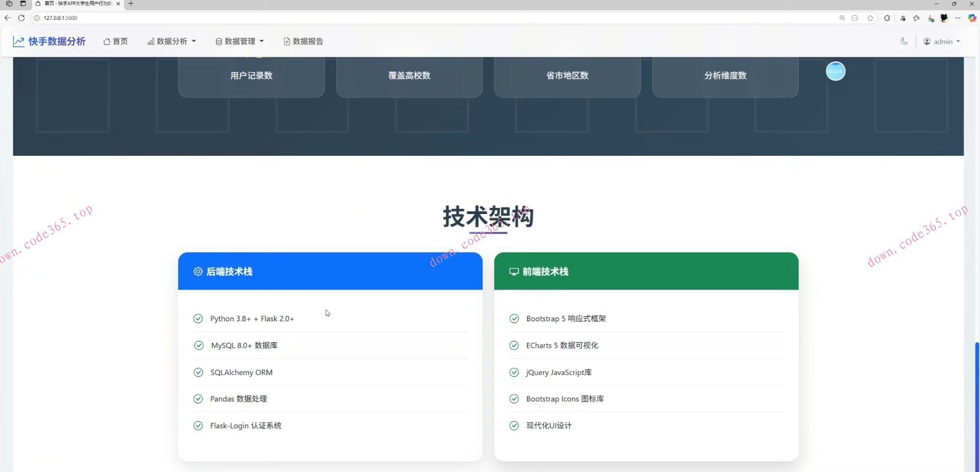Click the 用户记录数 stats card
980x472 pixels.
[251, 75]
